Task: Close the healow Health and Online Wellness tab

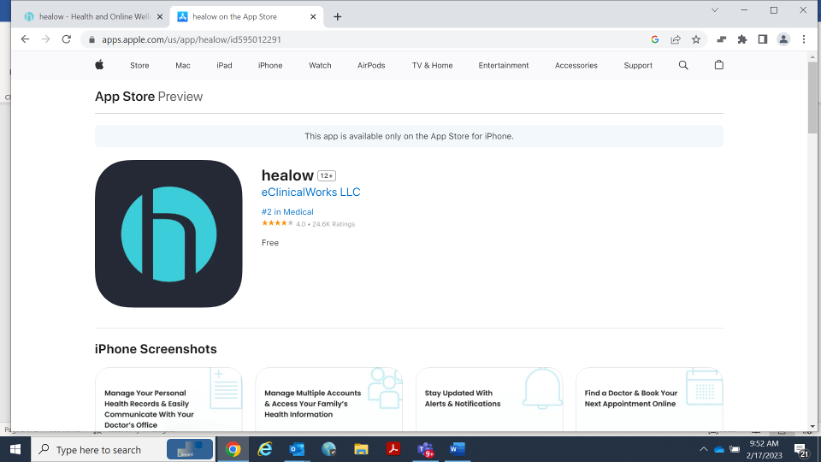Action: [x=160, y=17]
